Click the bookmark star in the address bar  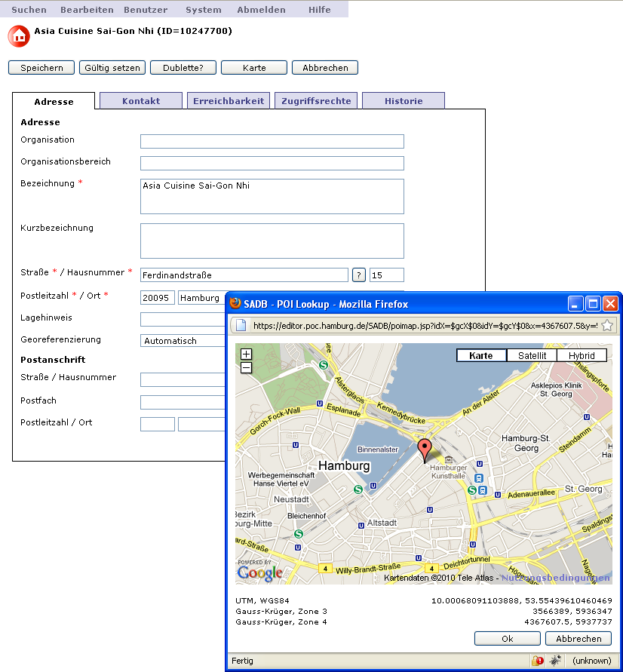tap(607, 326)
